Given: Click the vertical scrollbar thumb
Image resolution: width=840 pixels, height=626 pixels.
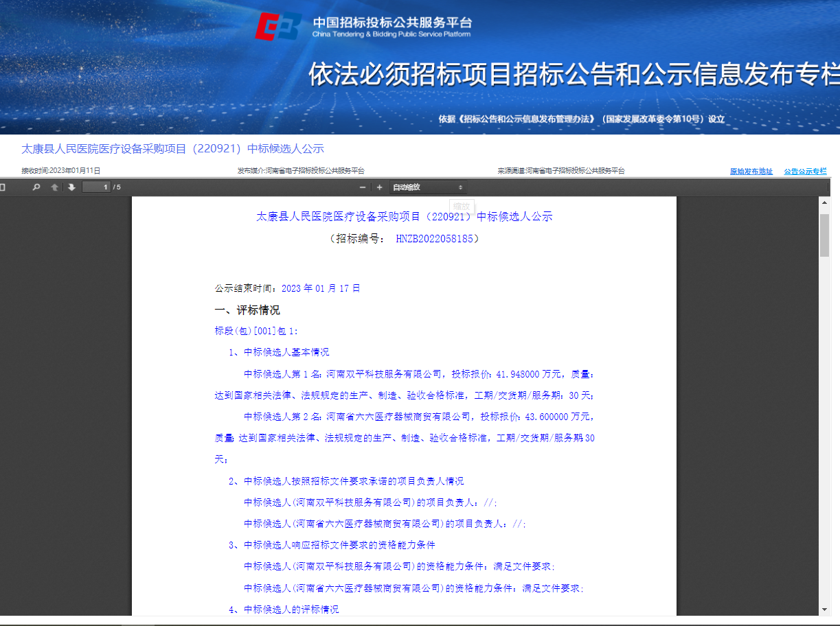Looking at the screenshot, I should pos(825,234).
